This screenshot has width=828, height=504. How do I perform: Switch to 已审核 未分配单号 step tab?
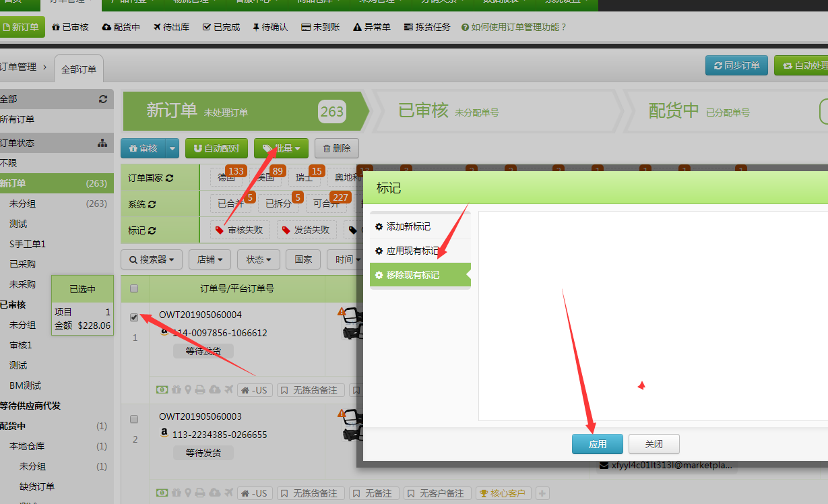coord(496,111)
